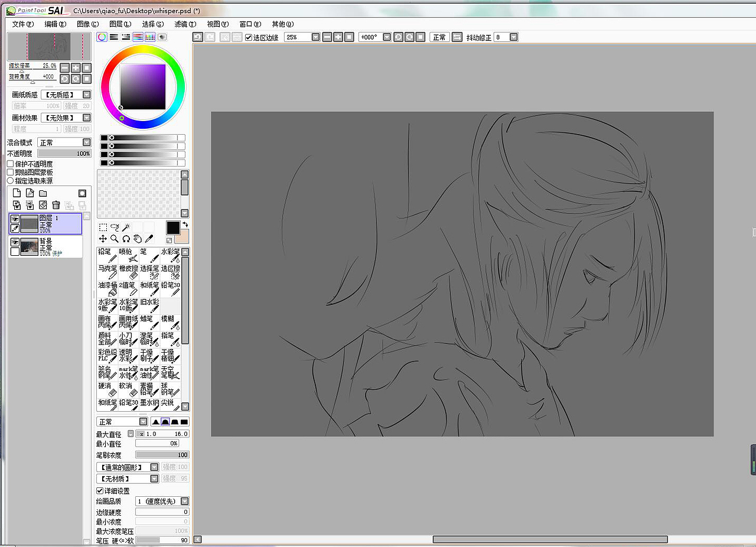Select the move tool
Viewport: 756px width, 547px height.
[x=103, y=239]
